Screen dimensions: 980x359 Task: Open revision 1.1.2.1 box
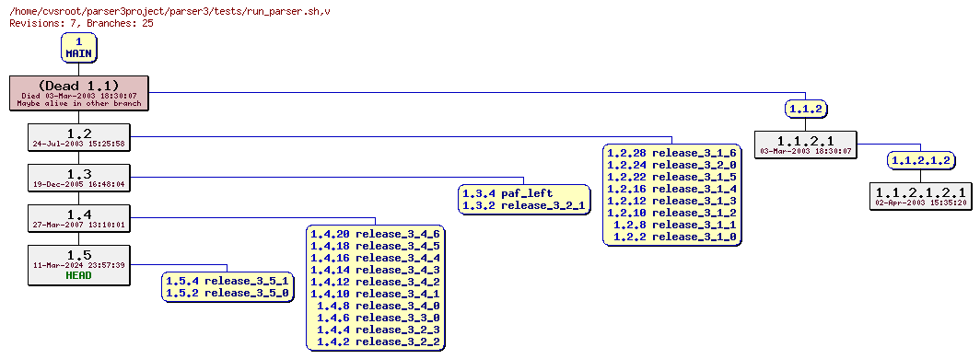806,145
